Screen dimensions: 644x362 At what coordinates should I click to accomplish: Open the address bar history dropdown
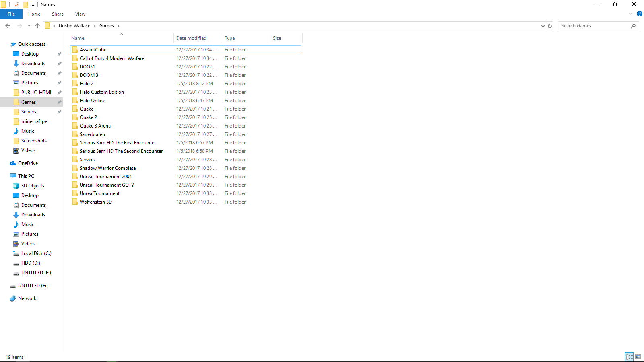pos(543,26)
